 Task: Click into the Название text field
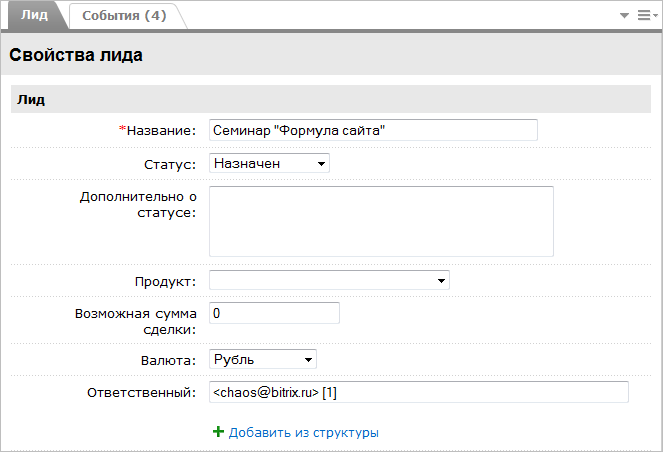click(x=373, y=130)
